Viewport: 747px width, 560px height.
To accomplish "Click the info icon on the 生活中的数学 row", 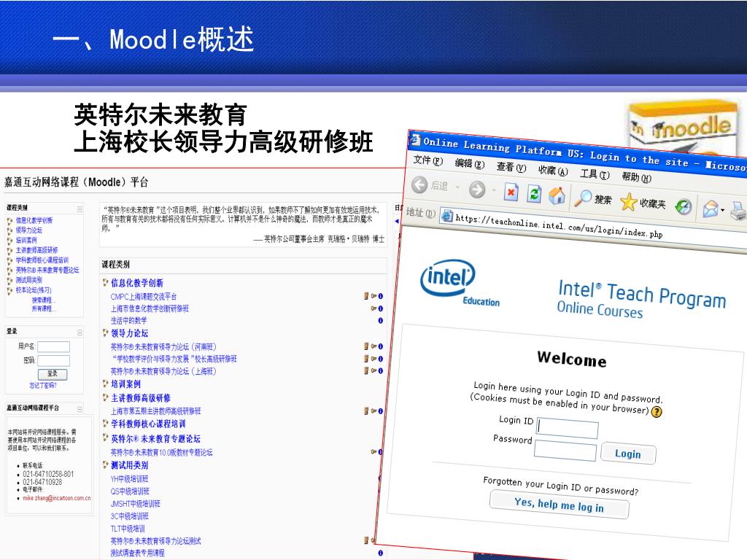I will pos(380,321).
